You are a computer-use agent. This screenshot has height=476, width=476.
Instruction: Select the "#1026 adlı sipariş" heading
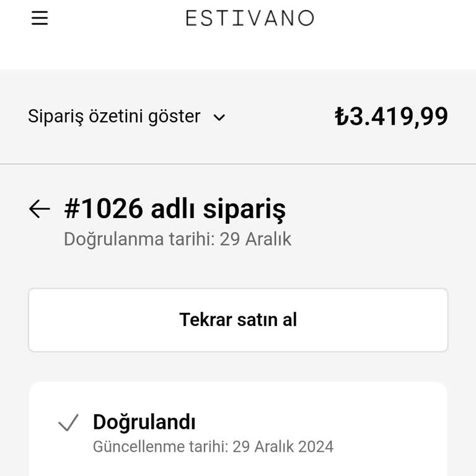click(175, 209)
